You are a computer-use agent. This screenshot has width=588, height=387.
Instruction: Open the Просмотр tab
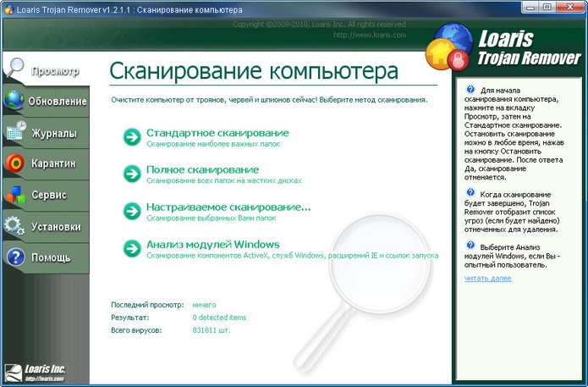47,69
